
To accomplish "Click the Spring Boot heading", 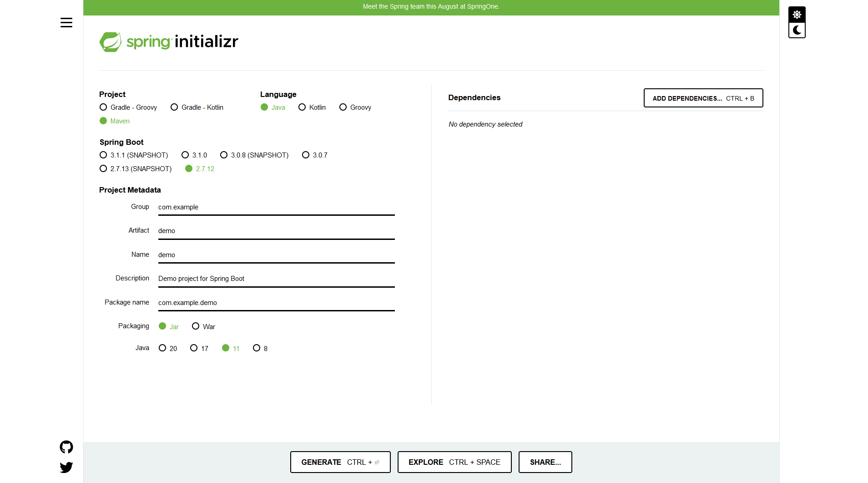I will [x=121, y=142].
